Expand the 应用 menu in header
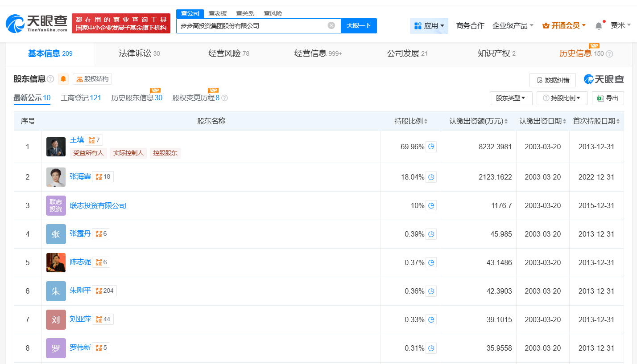This screenshot has height=364, width=637. pos(429,26)
